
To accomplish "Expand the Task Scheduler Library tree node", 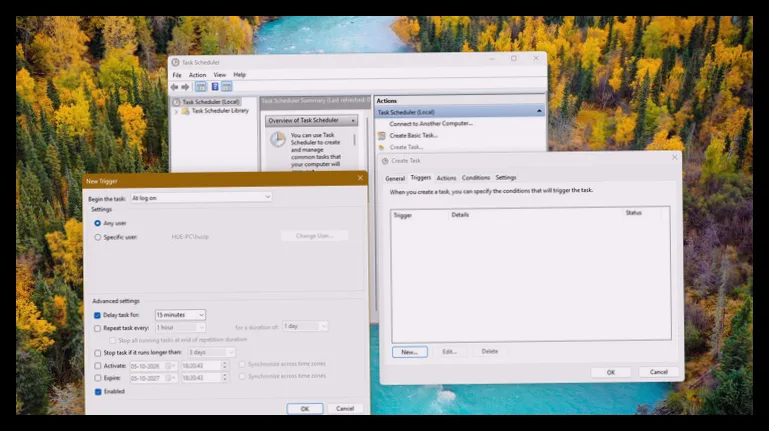I will coord(176,112).
